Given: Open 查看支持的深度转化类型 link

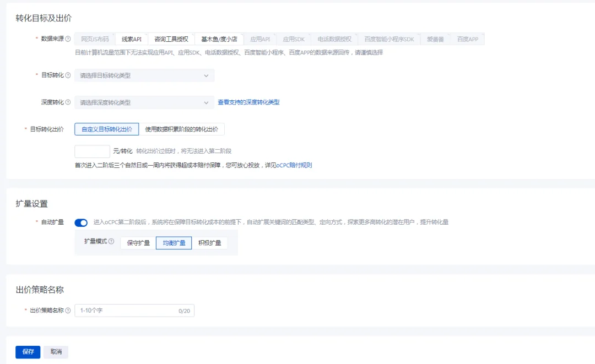Looking at the screenshot, I should pos(248,102).
